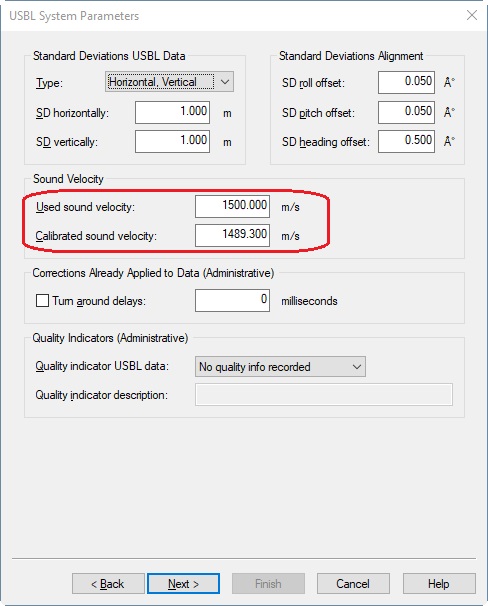Click the turn around delays milliseconds field
Screen dimensions: 488x606
tap(232, 300)
